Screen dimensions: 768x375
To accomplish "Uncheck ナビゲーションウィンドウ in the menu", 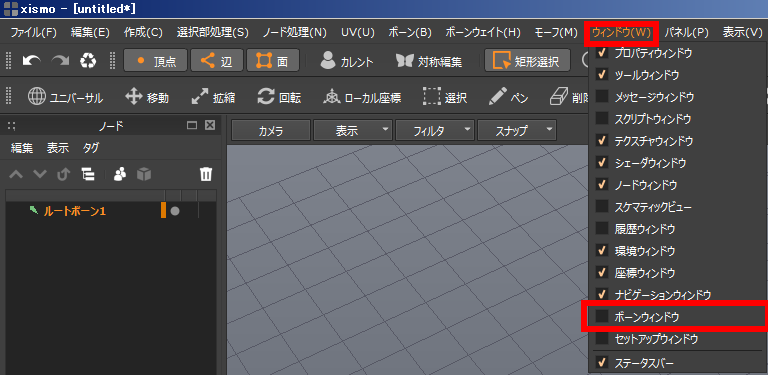I will coord(677,295).
